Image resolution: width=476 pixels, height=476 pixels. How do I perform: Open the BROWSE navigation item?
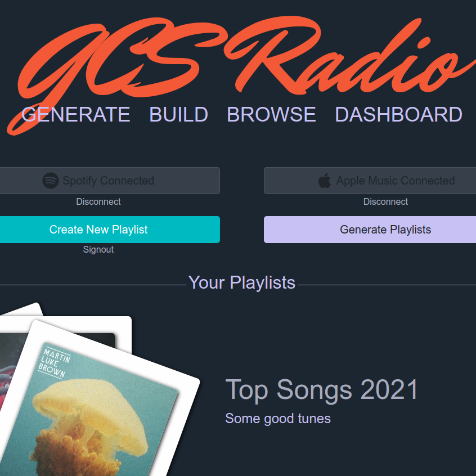click(271, 114)
